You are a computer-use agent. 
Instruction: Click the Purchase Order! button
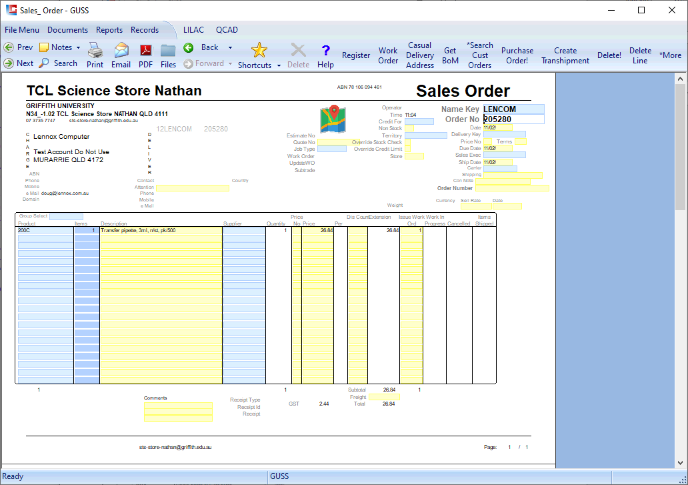tap(517, 55)
